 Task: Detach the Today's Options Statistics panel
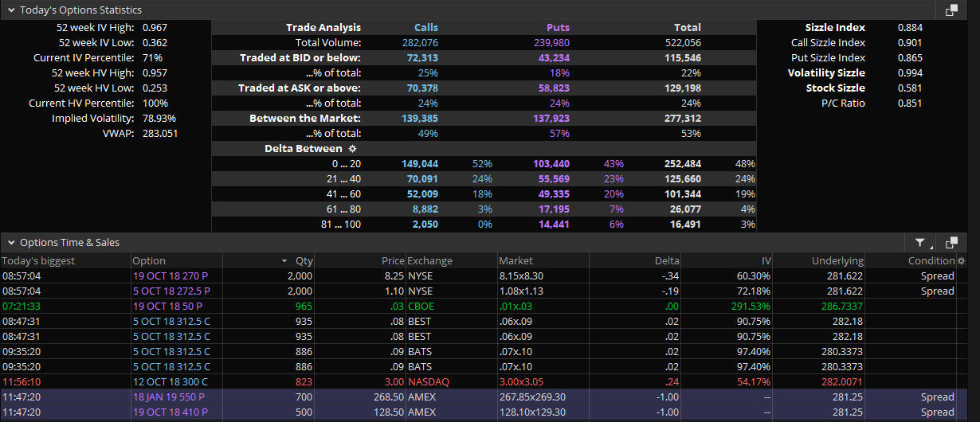click(951, 10)
